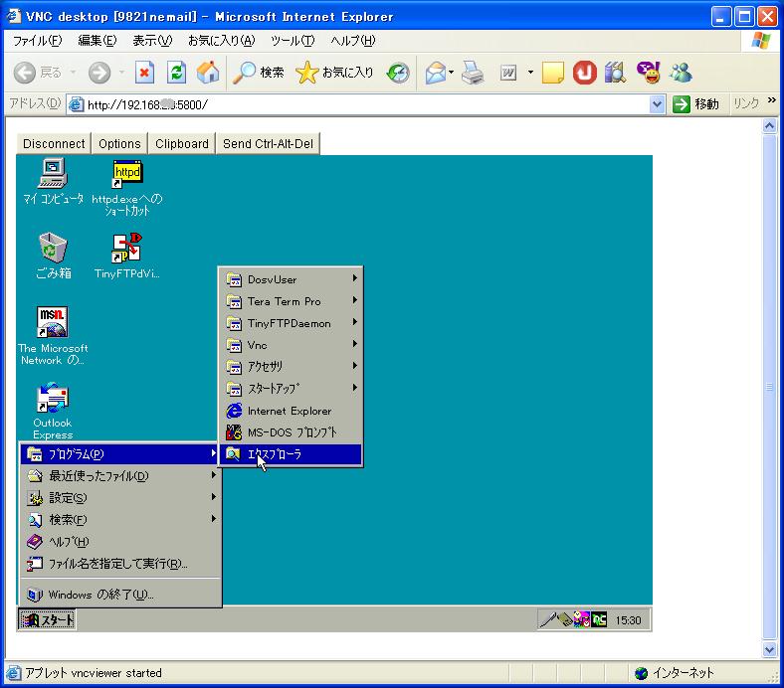This screenshot has height=688, width=784.
Task: Refresh the page with green arrows icon
Action: [x=176, y=73]
